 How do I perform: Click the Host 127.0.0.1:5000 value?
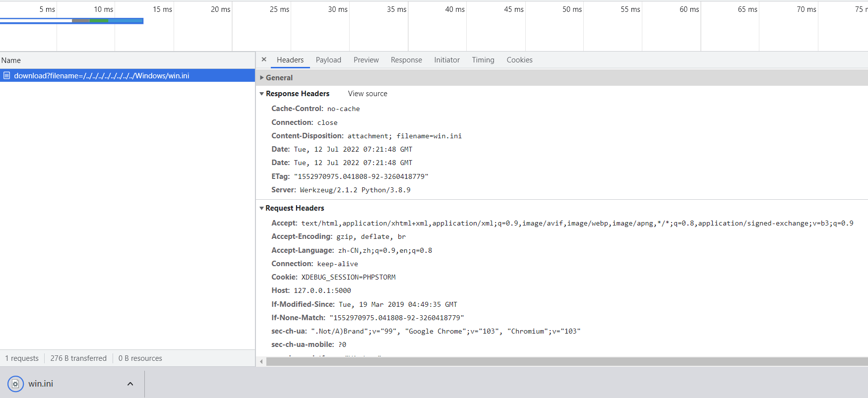(x=322, y=291)
